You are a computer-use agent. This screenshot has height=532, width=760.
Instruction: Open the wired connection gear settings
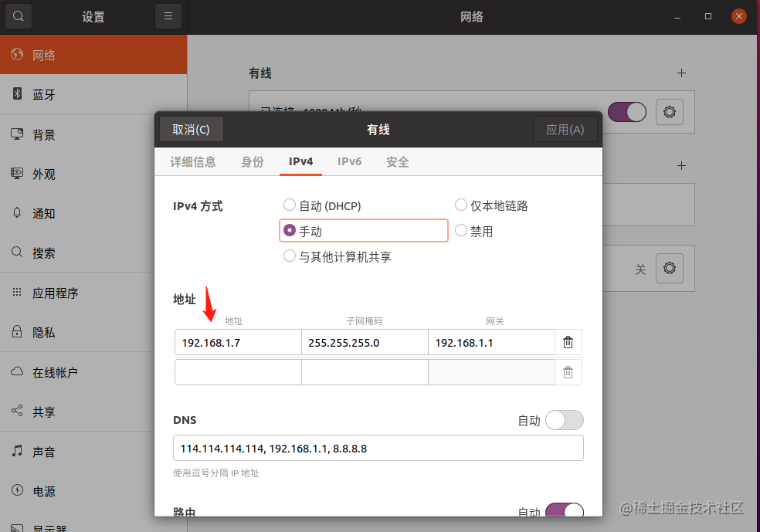coord(669,111)
